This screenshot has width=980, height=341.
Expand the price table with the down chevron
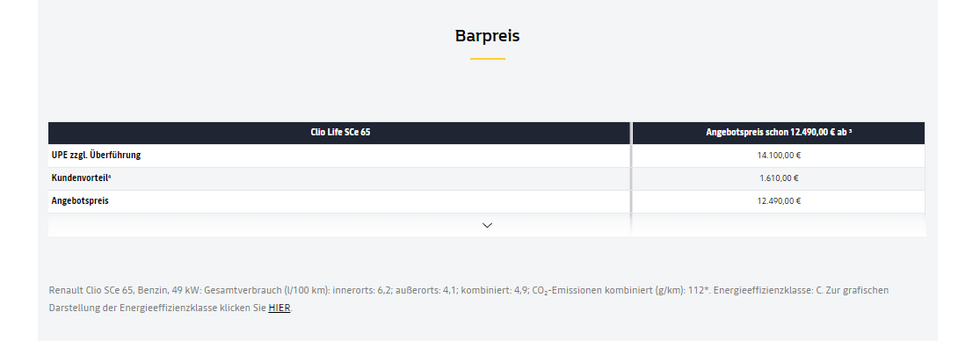pyautogui.click(x=488, y=226)
